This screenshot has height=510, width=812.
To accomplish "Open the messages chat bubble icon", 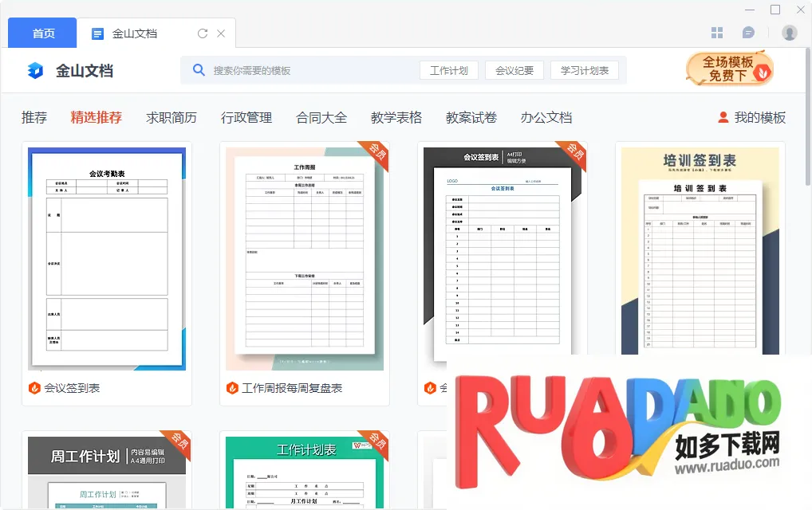I will [x=748, y=33].
